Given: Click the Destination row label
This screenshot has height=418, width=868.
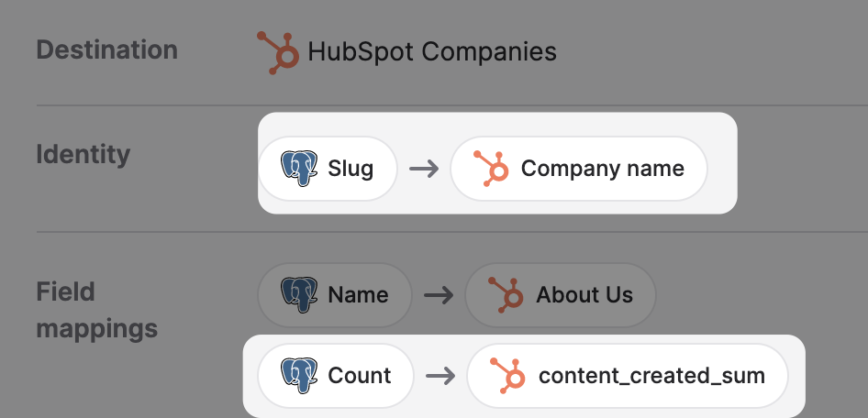Looking at the screenshot, I should pyautogui.click(x=106, y=49).
